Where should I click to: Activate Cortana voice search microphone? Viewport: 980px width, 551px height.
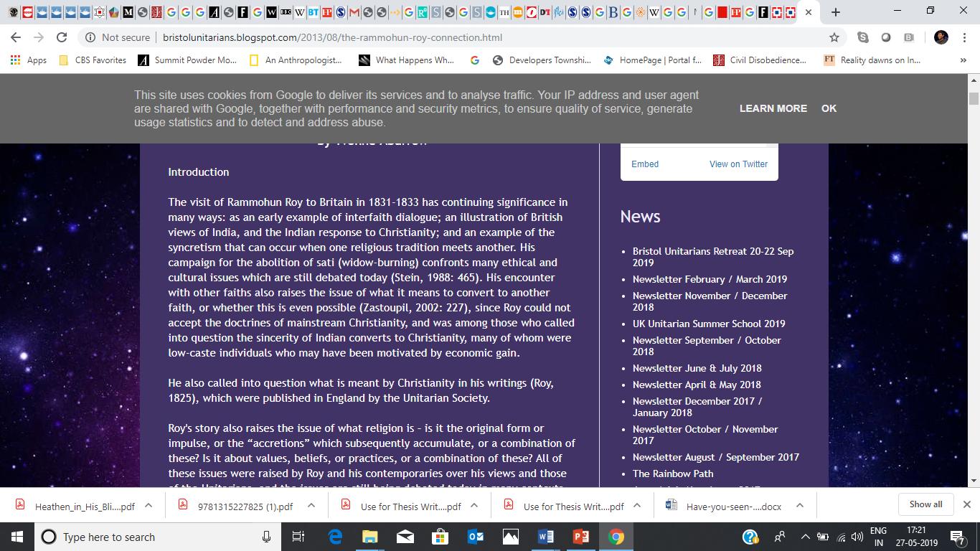point(266,537)
